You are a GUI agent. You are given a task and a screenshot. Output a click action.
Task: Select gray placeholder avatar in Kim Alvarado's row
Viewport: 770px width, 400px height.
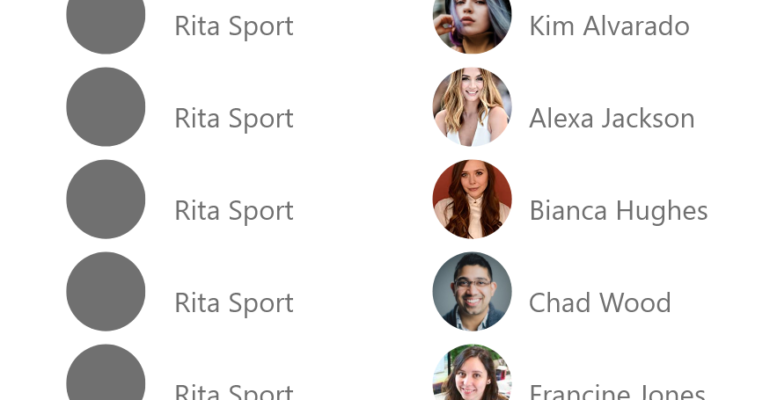106,20
